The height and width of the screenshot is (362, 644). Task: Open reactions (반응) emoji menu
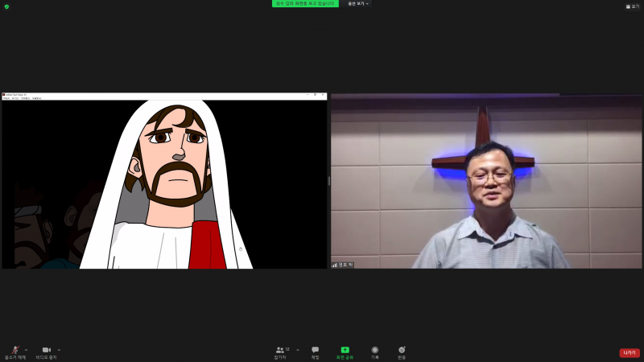[402, 353]
